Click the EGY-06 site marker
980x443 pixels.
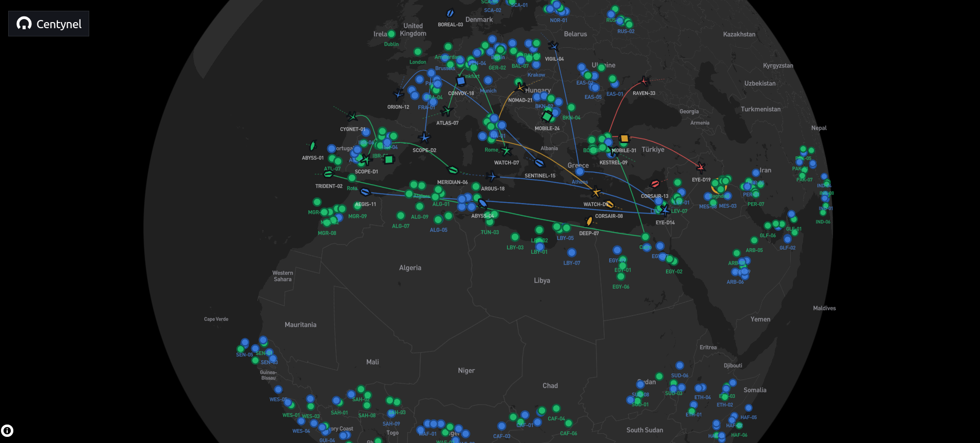pyautogui.click(x=621, y=276)
